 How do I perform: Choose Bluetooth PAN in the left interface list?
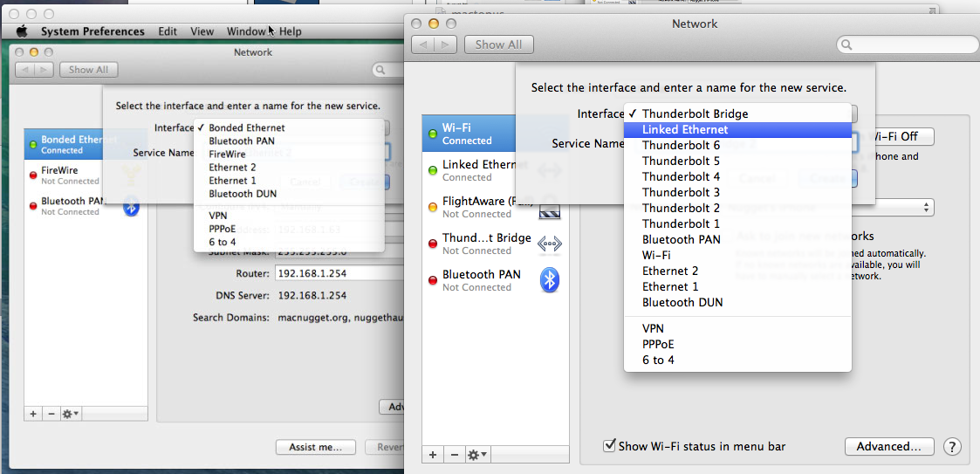click(x=289, y=141)
